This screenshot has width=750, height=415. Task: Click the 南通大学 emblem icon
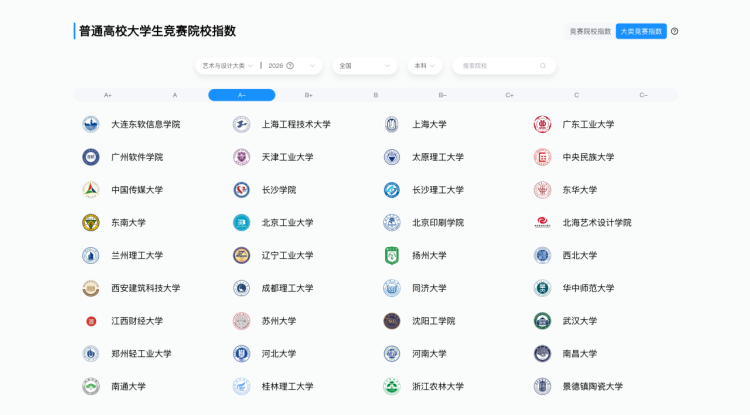[x=90, y=386]
